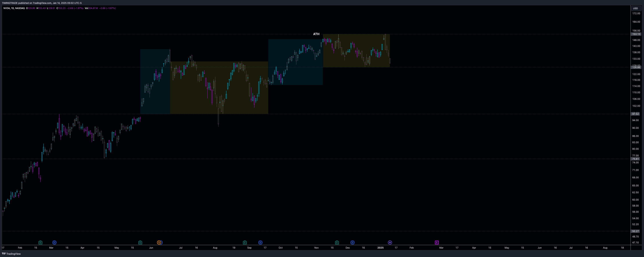The height and width of the screenshot is (257, 644).
Task: Click the bold 2025 date axis label
Action: point(380,248)
